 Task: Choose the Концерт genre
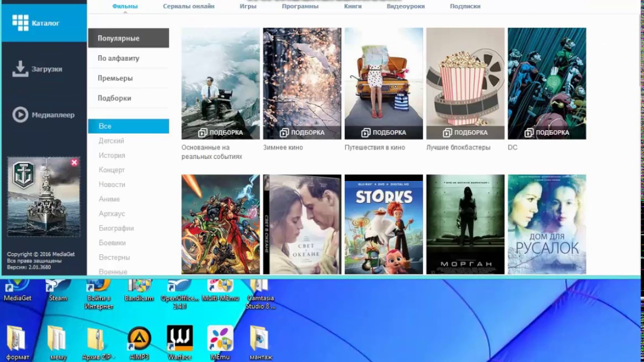(x=112, y=170)
